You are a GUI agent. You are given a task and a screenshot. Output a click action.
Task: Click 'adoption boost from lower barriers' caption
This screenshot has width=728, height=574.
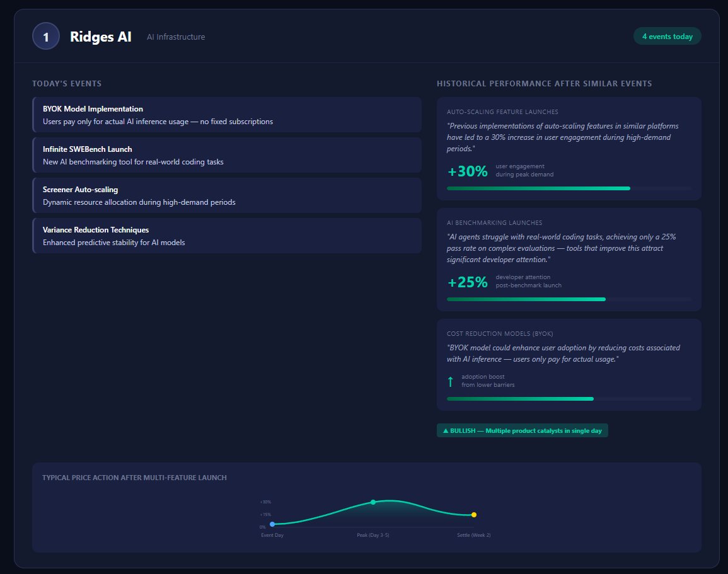tap(488, 381)
